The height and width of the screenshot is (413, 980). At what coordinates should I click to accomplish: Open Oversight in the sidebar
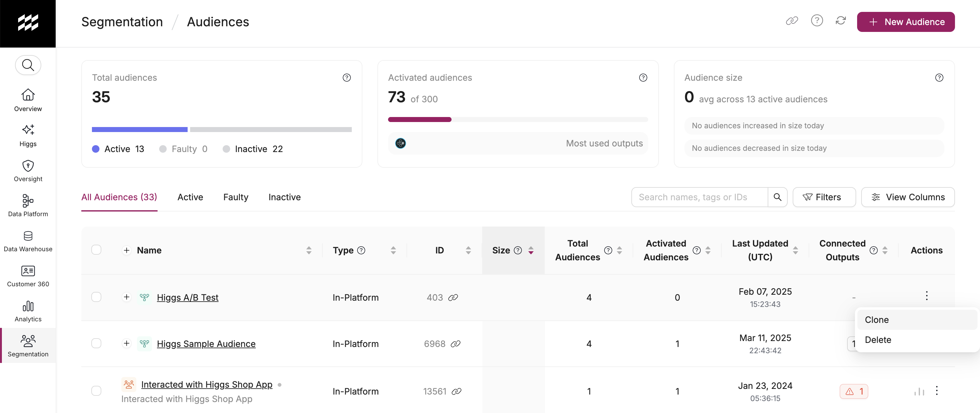tap(28, 171)
